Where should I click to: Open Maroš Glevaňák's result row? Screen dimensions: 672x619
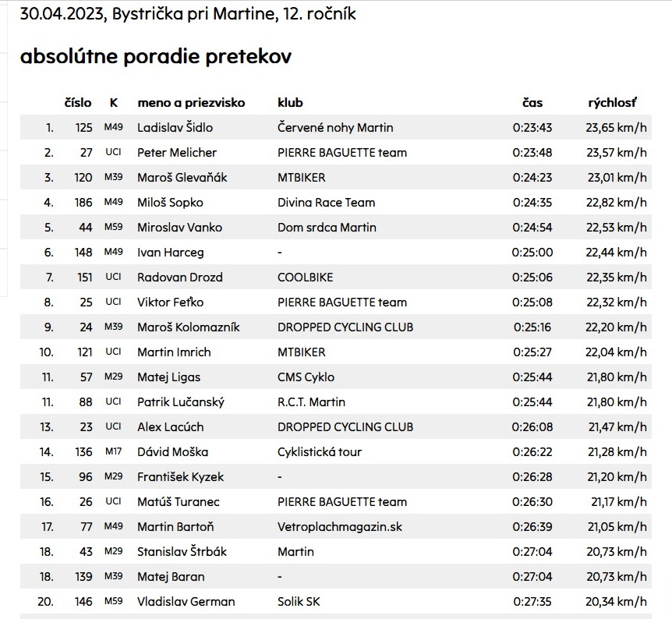pyautogui.click(x=182, y=177)
